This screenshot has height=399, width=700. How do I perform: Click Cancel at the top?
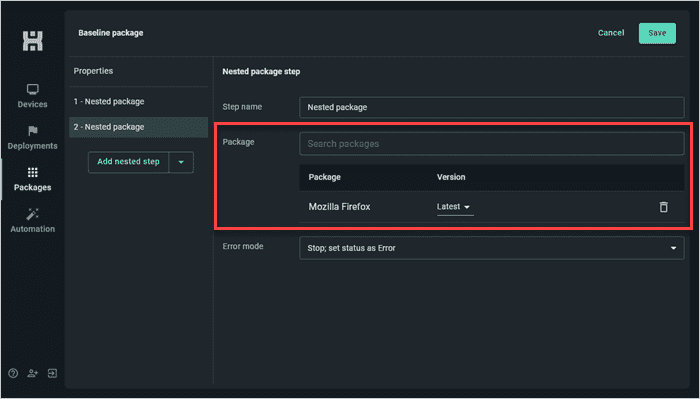(x=611, y=33)
